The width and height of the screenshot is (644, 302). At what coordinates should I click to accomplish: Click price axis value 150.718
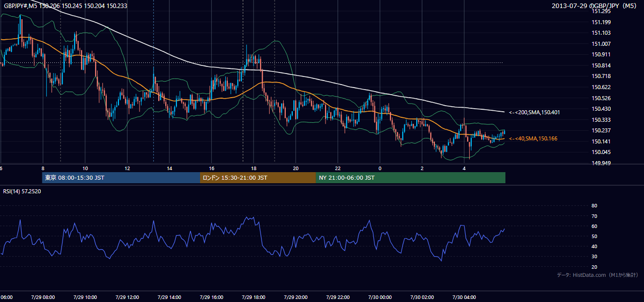(602, 76)
